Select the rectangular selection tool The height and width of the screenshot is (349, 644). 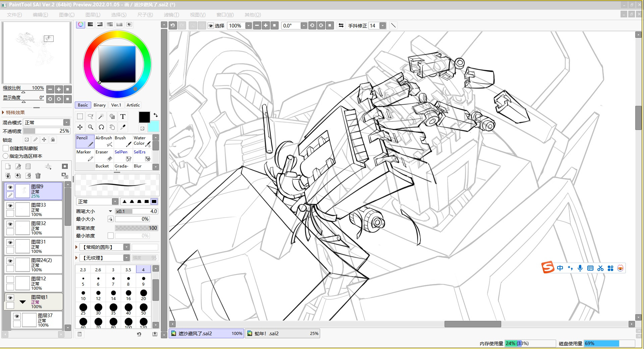click(80, 117)
